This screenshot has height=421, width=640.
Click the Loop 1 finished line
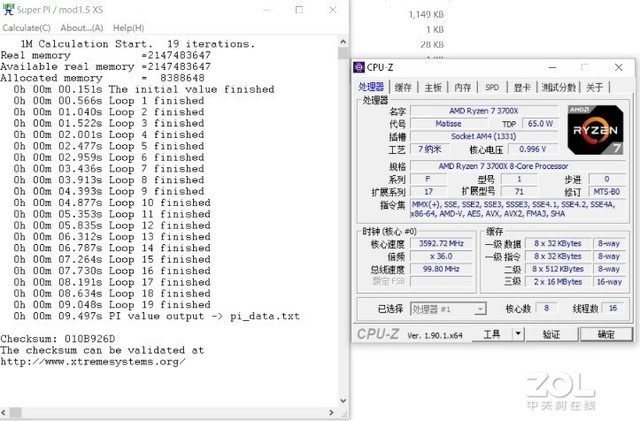pyautogui.click(x=109, y=100)
